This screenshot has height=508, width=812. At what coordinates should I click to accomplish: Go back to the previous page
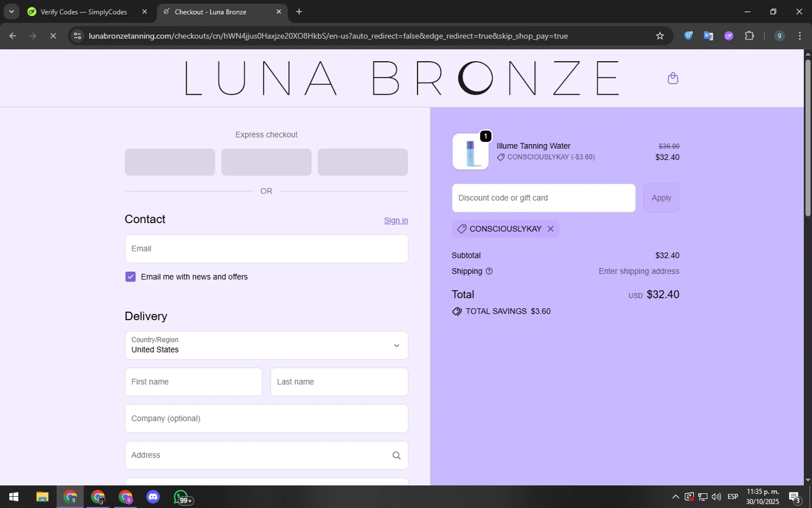click(x=12, y=36)
